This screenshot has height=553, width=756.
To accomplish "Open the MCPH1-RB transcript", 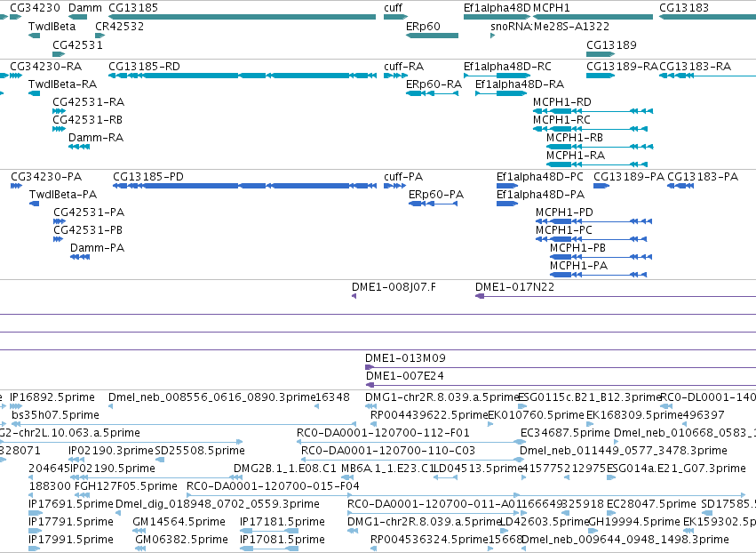I will 600,147.
